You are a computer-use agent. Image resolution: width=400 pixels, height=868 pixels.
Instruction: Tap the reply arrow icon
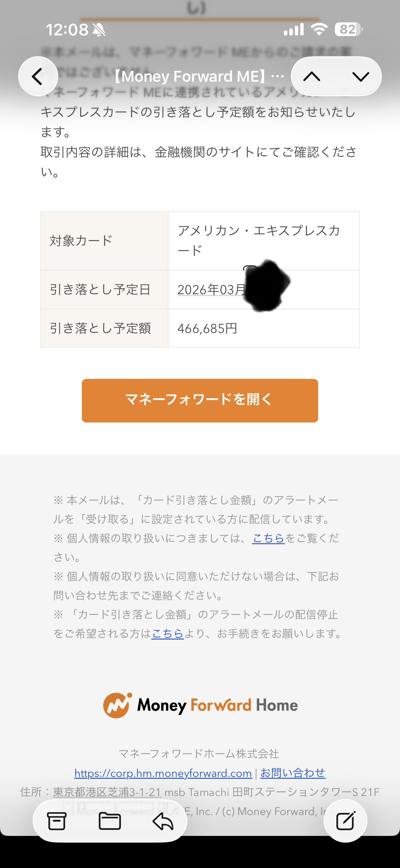pyautogui.click(x=163, y=821)
